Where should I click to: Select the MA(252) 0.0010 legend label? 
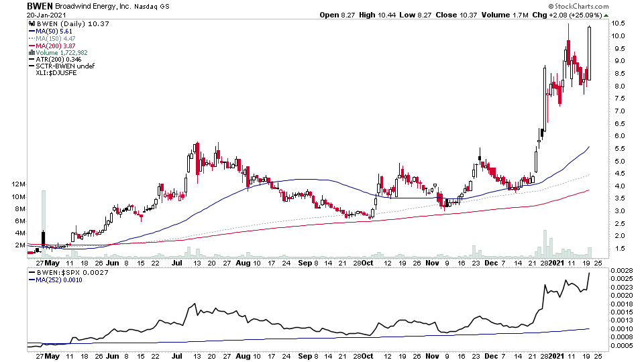pos(59,280)
